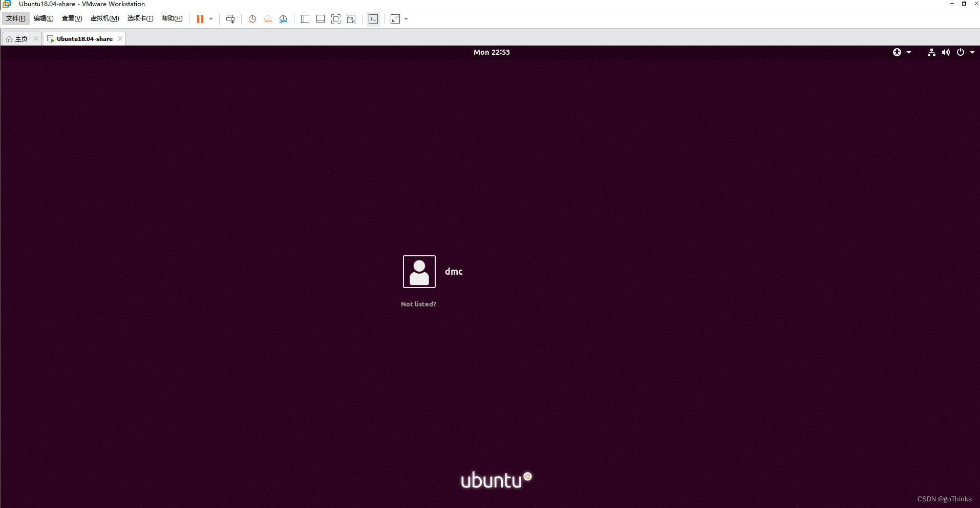Close the Ubuntu18.04-share tab
Screen dimensions: 980x508
[x=120, y=39]
